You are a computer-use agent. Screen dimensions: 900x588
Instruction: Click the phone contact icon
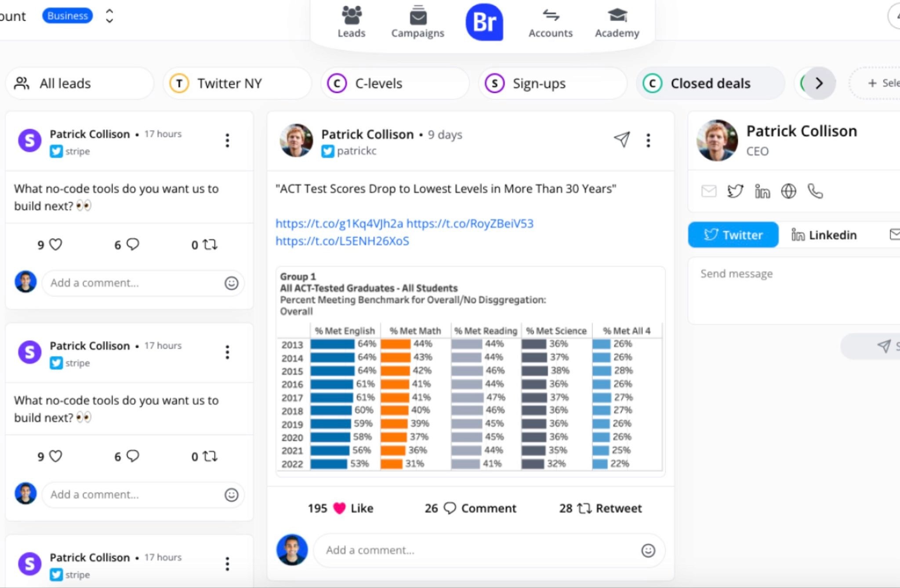coord(815,191)
